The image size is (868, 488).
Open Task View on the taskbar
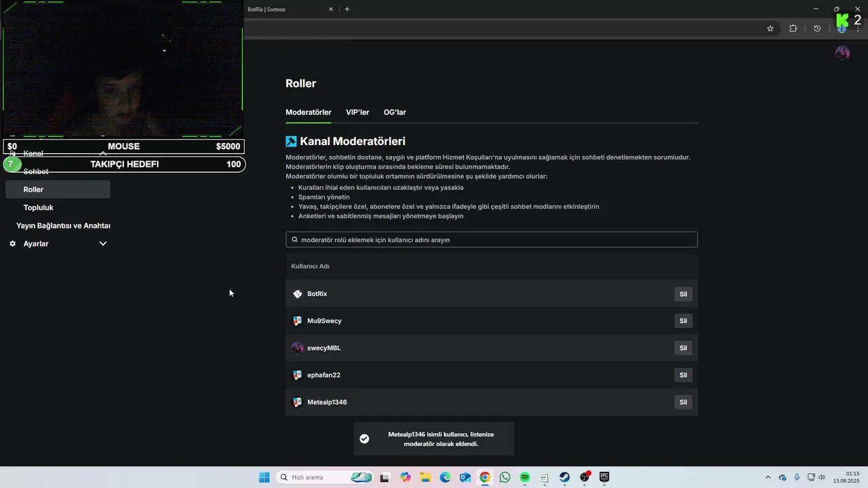pyautogui.click(x=385, y=477)
